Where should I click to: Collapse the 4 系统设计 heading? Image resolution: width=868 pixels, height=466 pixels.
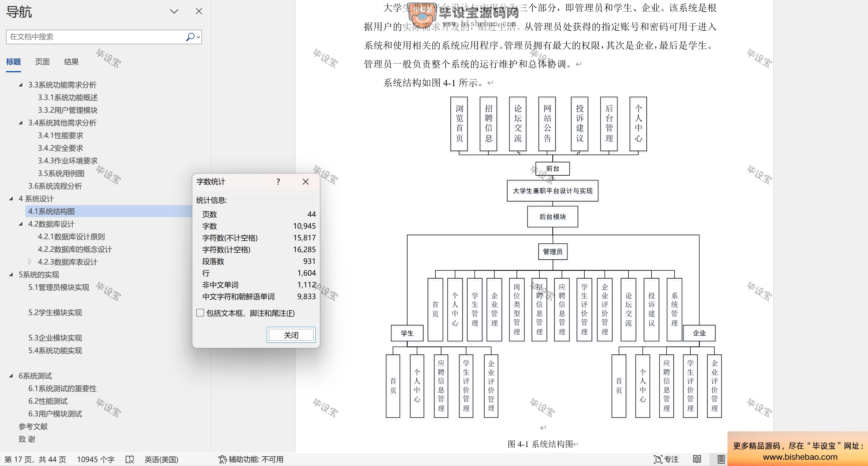tap(11, 199)
